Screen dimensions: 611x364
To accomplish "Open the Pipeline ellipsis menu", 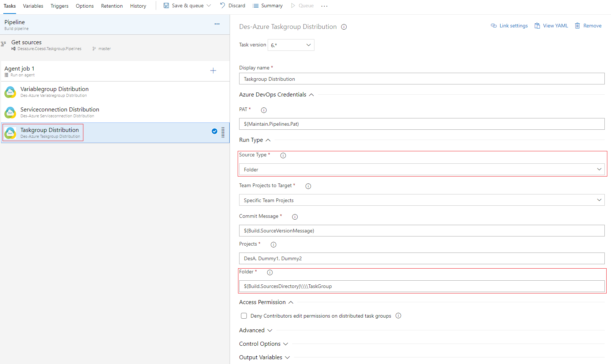I will point(217,24).
